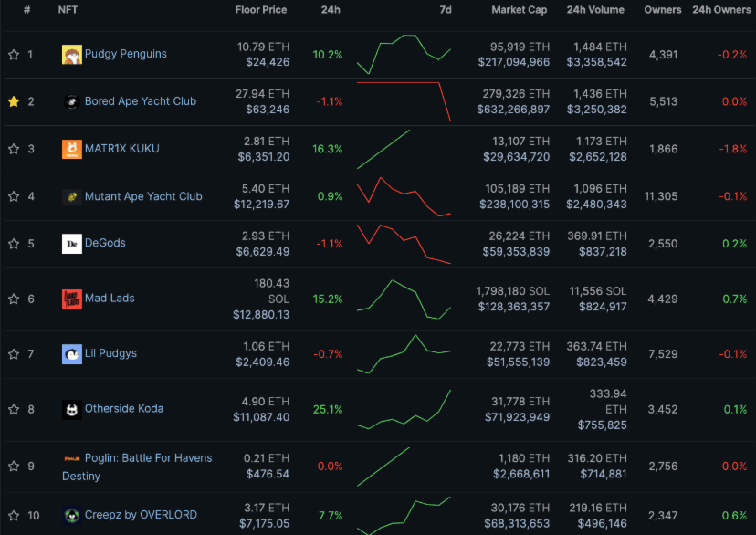Click the Mutant Ape Yacht Club icon
This screenshot has width=756, height=535.
tap(71, 196)
